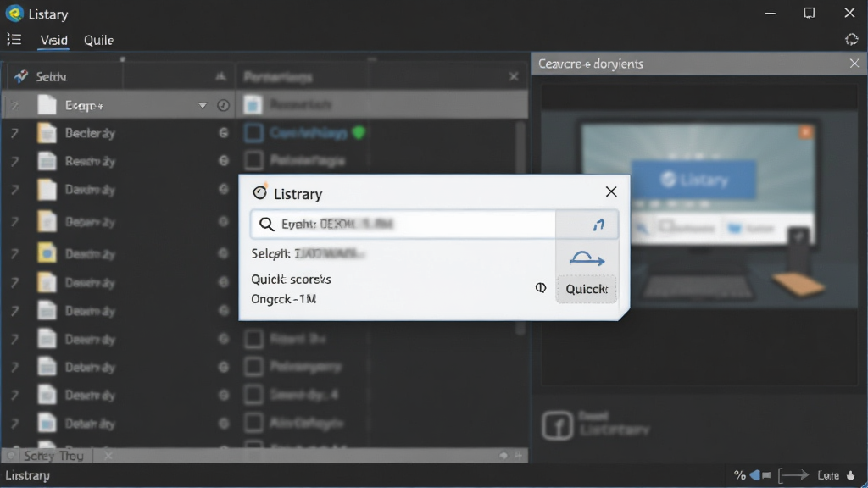Image resolution: width=868 pixels, height=488 pixels.
Task: Close the Listrary search dialog
Action: 611,191
